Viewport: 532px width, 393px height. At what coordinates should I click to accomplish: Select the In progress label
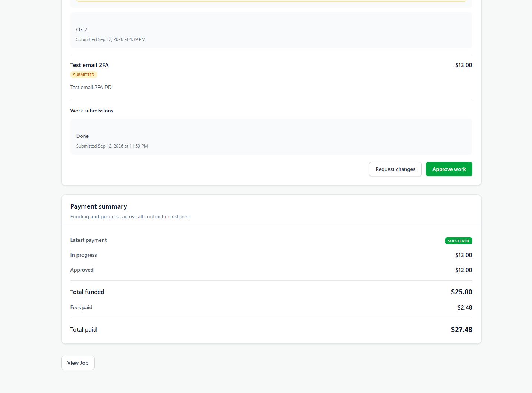[x=84, y=255]
